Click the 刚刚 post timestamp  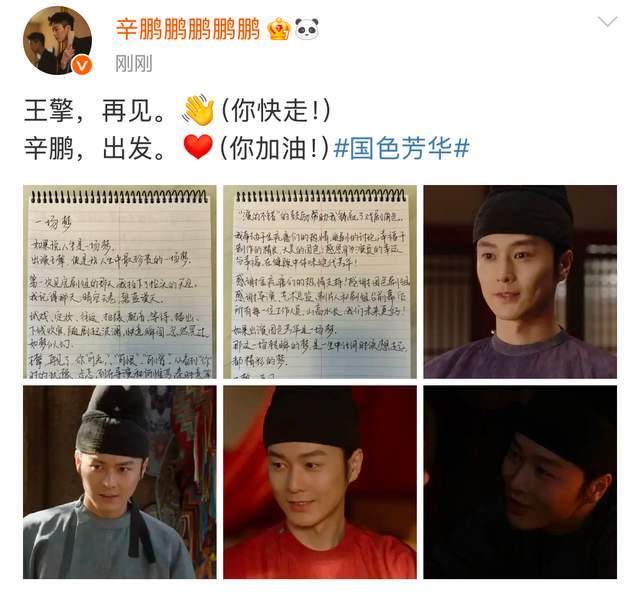pyautogui.click(x=133, y=64)
